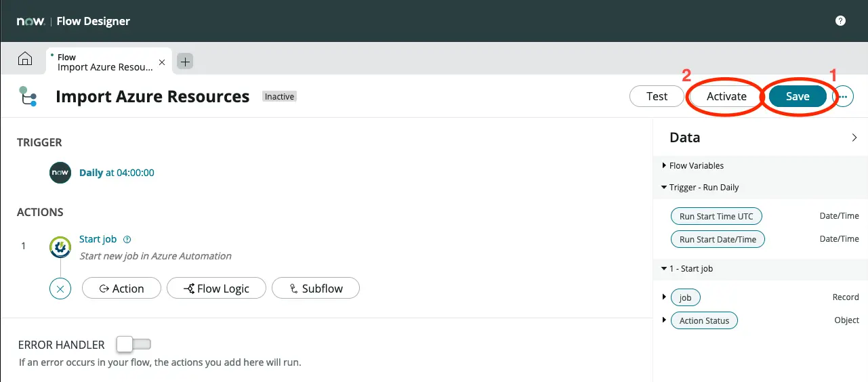The image size is (868, 382).
Task: Click the Activate button
Action: [x=726, y=97]
